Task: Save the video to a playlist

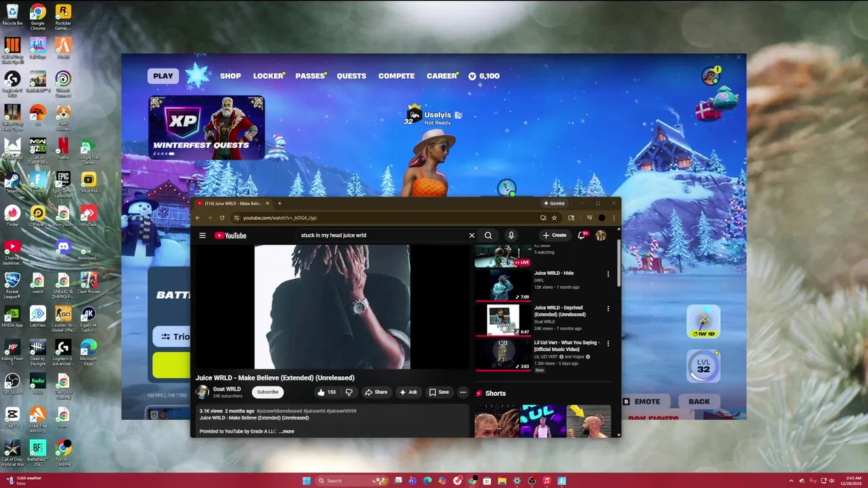Action: (439, 392)
